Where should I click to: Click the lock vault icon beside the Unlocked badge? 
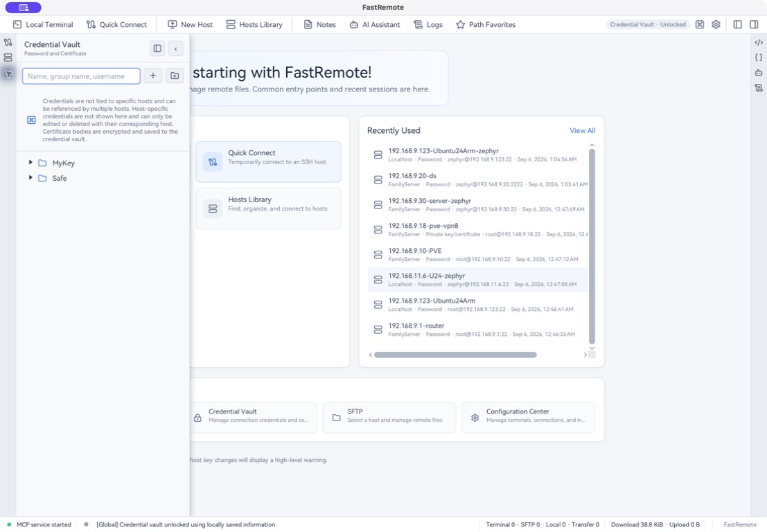[x=700, y=24]
